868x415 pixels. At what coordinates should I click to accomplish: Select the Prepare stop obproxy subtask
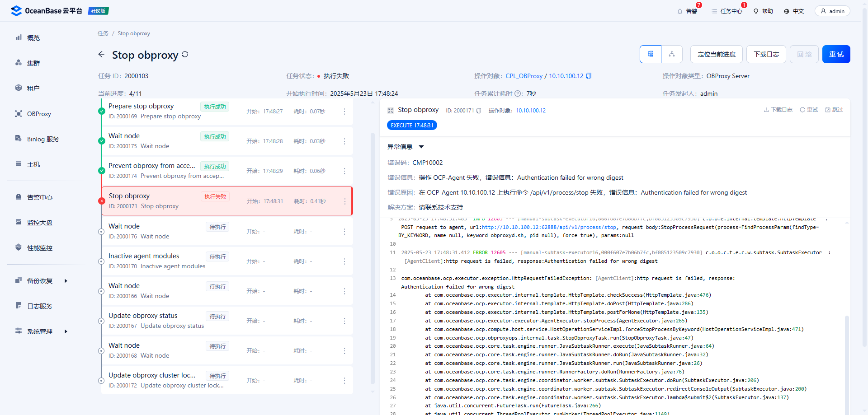click(x=227, y=111)
